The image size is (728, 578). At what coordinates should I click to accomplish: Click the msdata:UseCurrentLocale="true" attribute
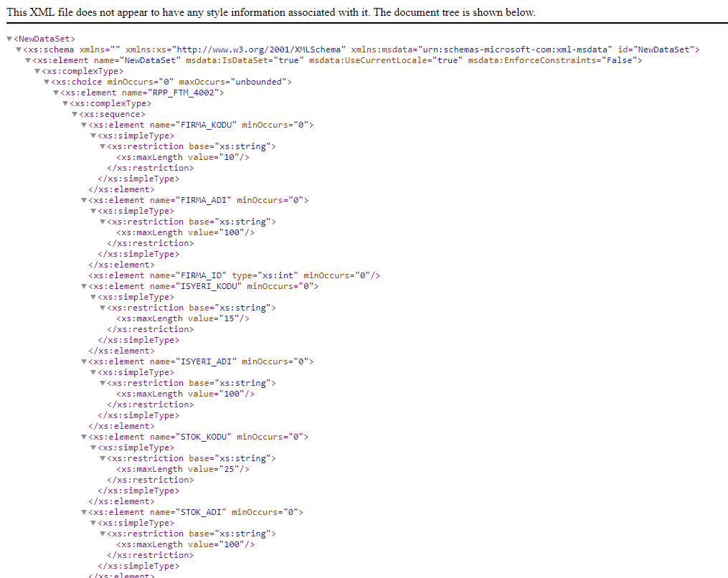point(385,60)
